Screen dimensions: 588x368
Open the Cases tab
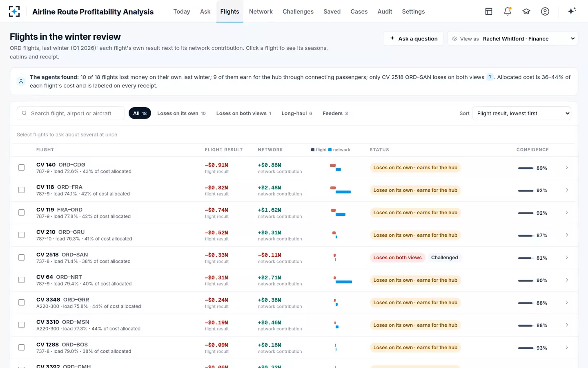pos(359,11)
